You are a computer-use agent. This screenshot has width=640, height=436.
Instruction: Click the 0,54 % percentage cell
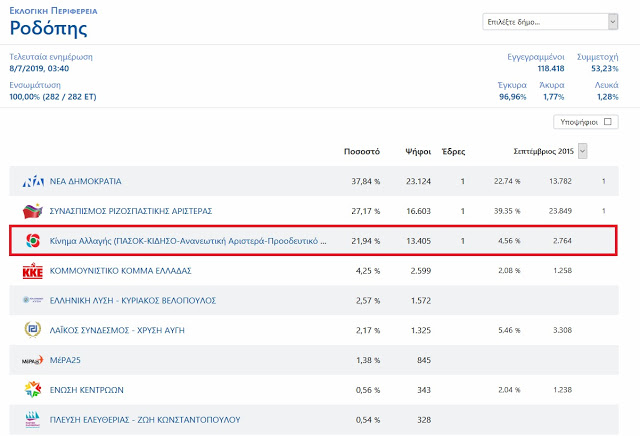(x=368, y=420)
